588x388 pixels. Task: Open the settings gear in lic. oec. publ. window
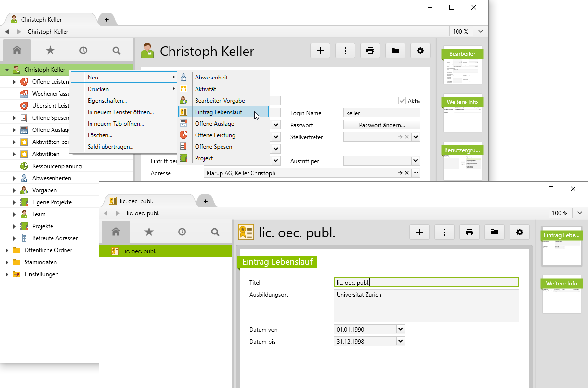pyautogui.click(x=519, y=232)
